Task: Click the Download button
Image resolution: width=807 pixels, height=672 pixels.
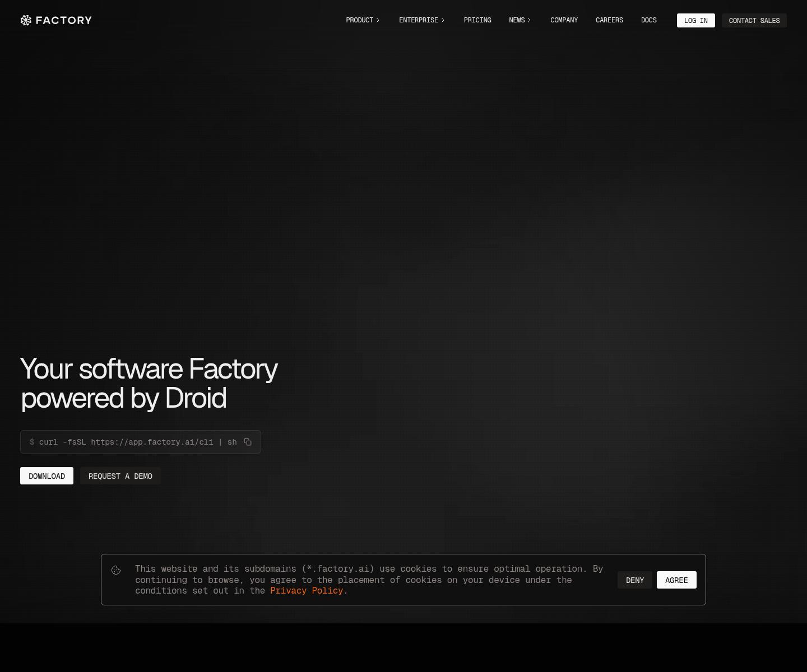Action: pyautogui.click(x=47, y=476)
